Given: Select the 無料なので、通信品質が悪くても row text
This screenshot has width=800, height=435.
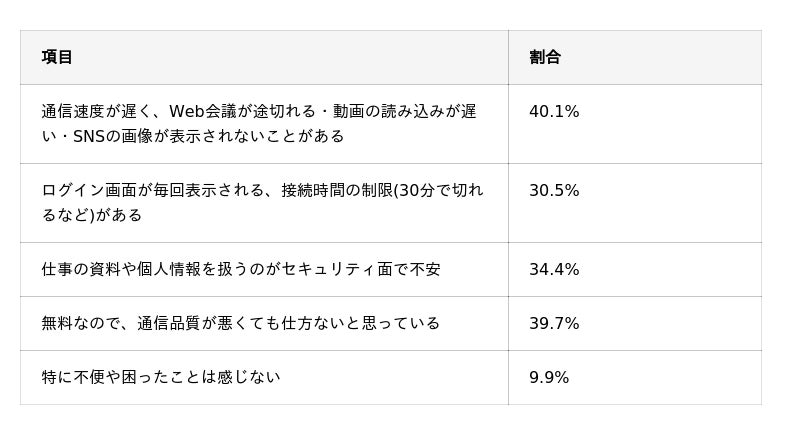Looking at the screenshot, I should (x=241, y=324).
